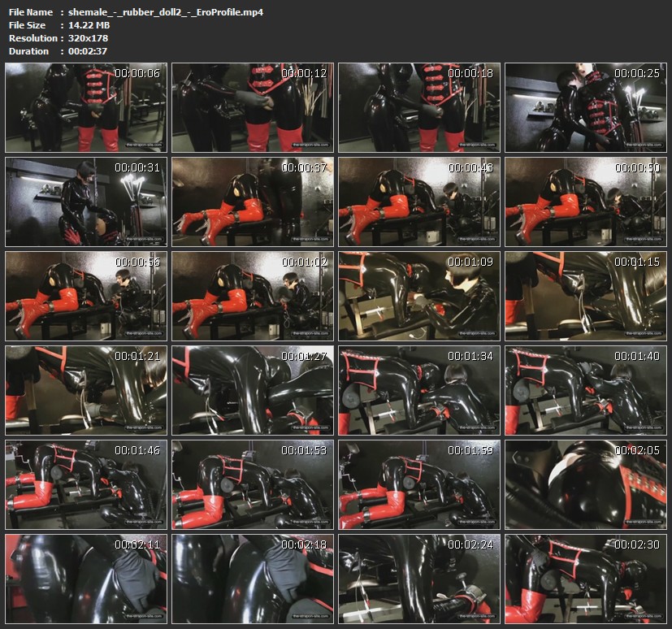Select the frame at 00:00:12
The width and height of the screenshot is (672, 629).
tap(253, 108)
